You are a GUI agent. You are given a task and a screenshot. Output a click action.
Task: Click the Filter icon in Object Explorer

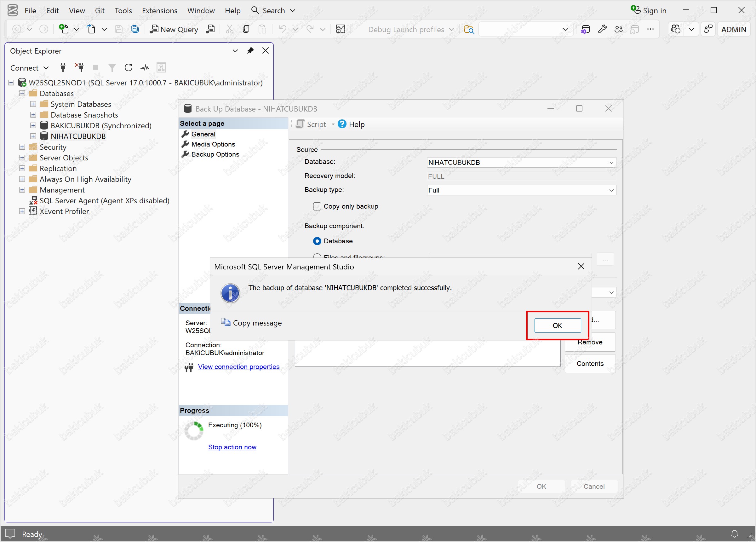click(112, 68)
